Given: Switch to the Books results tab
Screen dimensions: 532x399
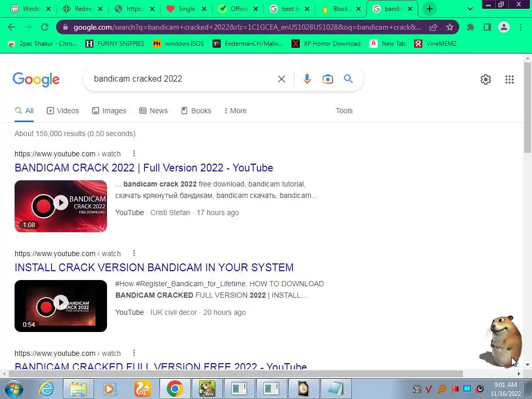Looking at the screenshot, I should pos(196,111).
